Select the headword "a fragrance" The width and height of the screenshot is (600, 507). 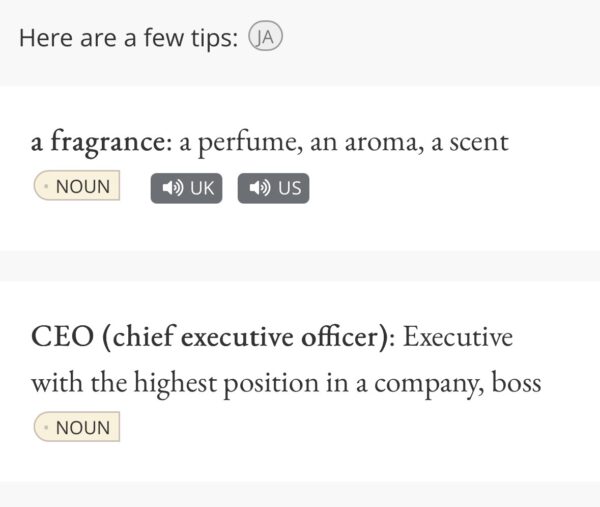click(x=98, y=142)
